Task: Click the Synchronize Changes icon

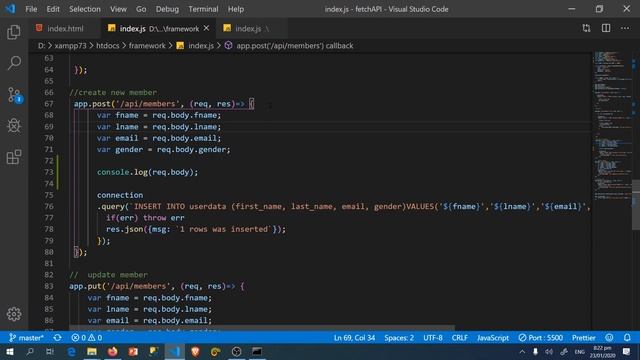Action: pos(58,338)
